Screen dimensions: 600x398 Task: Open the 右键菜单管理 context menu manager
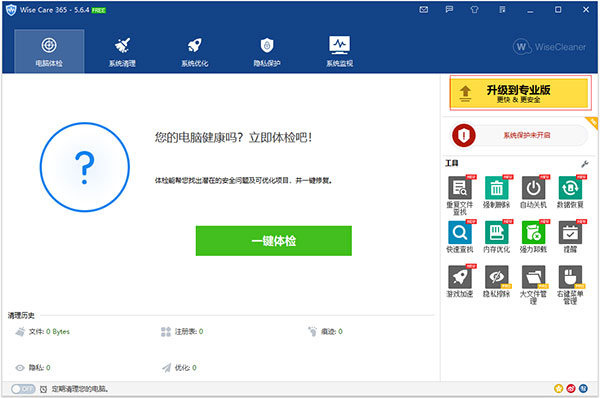pyautogui.click(x=570, y=285)
